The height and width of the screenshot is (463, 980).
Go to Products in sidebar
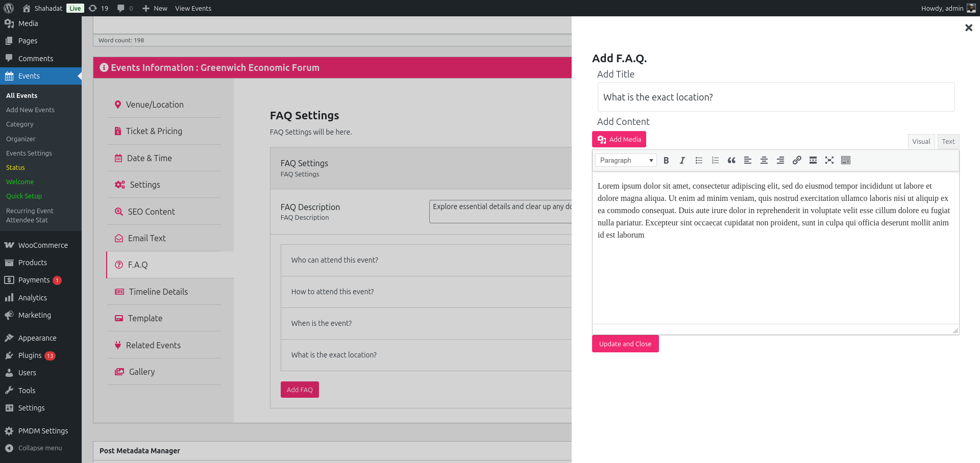41,263
